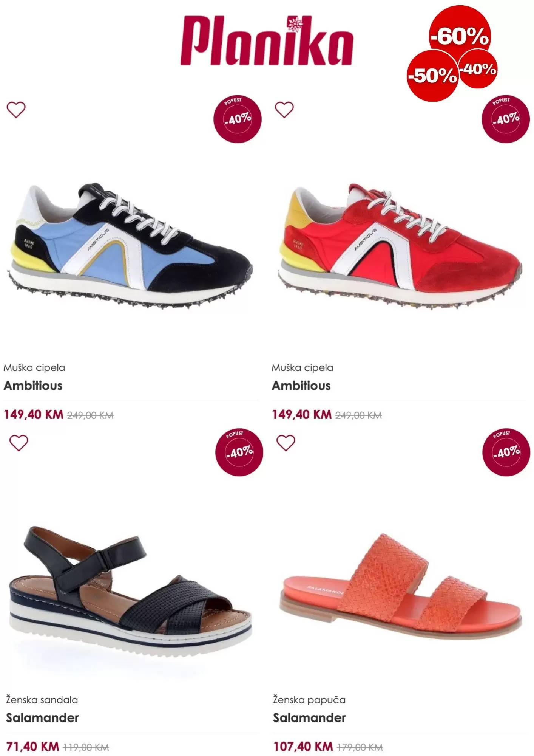Open the red Ambitious sneaker image
The height and width of the screenshot is (756, 534).
click(400, 246)
